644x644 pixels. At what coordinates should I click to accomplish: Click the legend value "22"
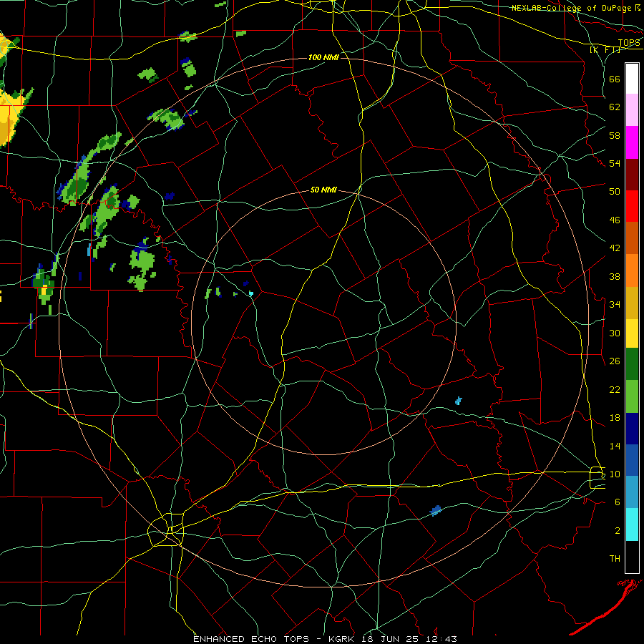pos(615,389)
